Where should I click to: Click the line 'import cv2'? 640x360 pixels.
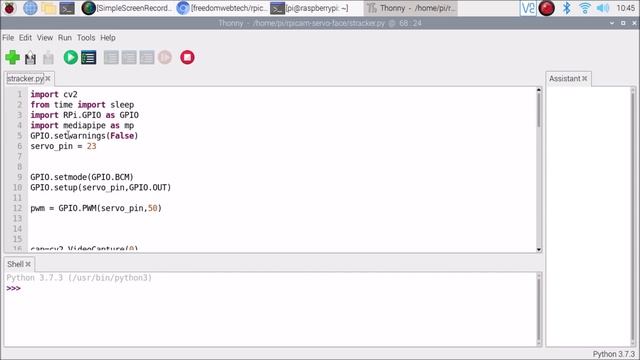(54, 95)
